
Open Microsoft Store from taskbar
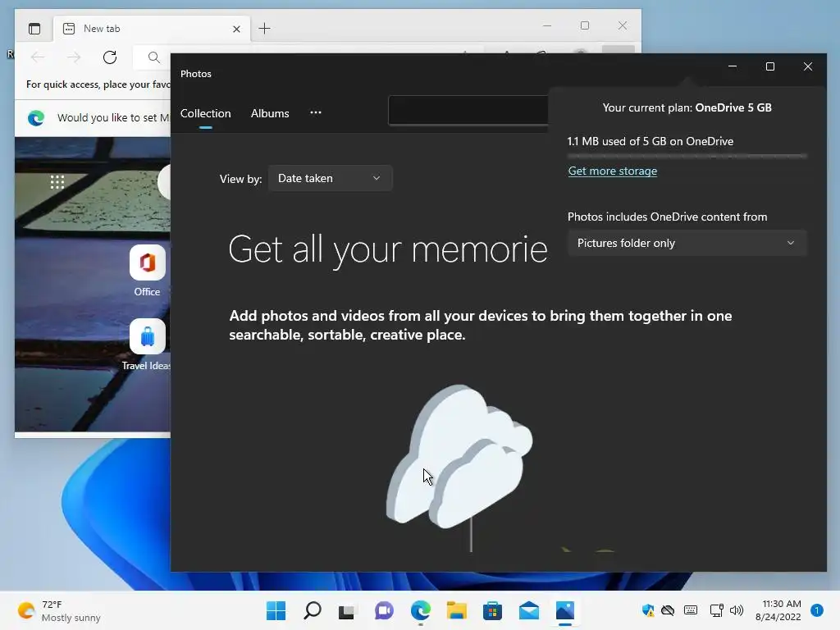492,610
